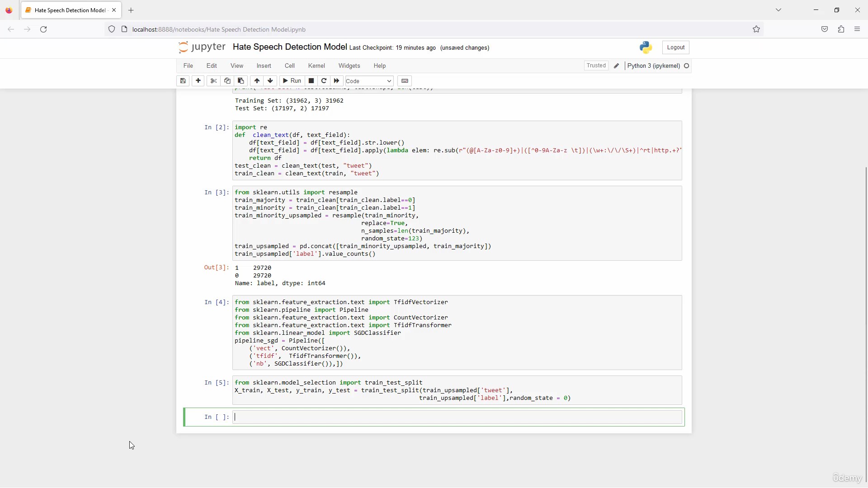Toggle the Trusted notebook indicator
Screen dimensions: 868x488
[x=596, y=66]
